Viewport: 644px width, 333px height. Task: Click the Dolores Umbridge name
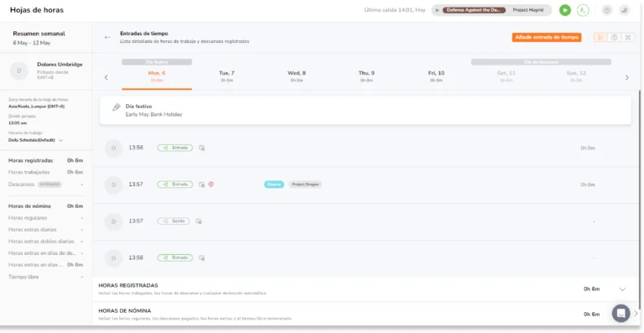pos(60,65)
